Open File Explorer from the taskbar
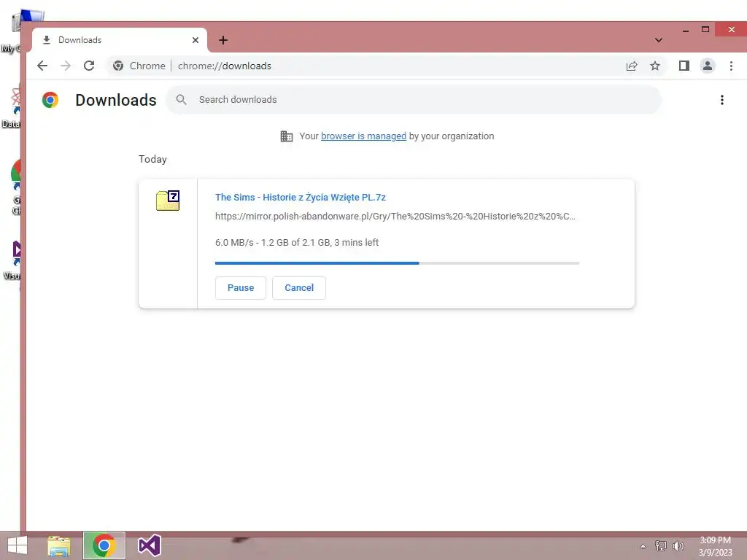 (x=58, y=545)
